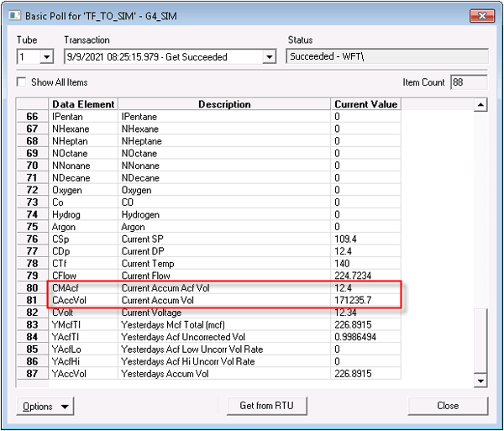Select the value 0.9986494
This screenshot has height=431, width=504.
(365, 337)
